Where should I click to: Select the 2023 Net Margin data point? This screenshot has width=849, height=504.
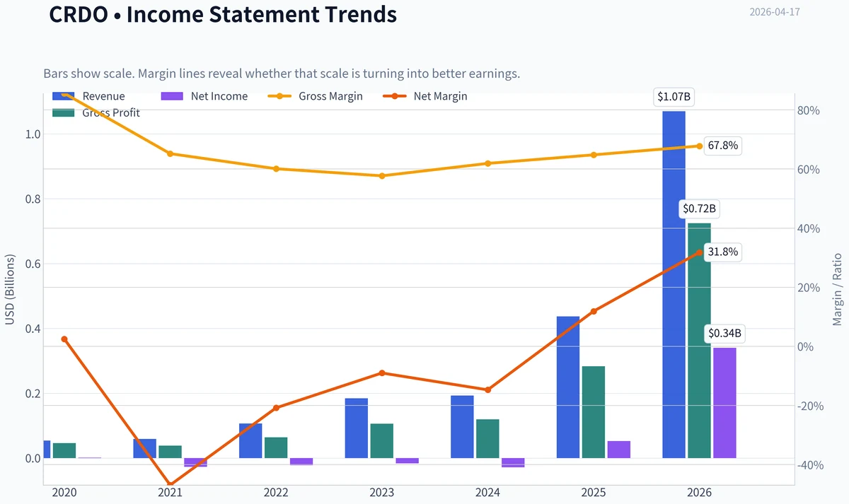click(x=382, y=373)
